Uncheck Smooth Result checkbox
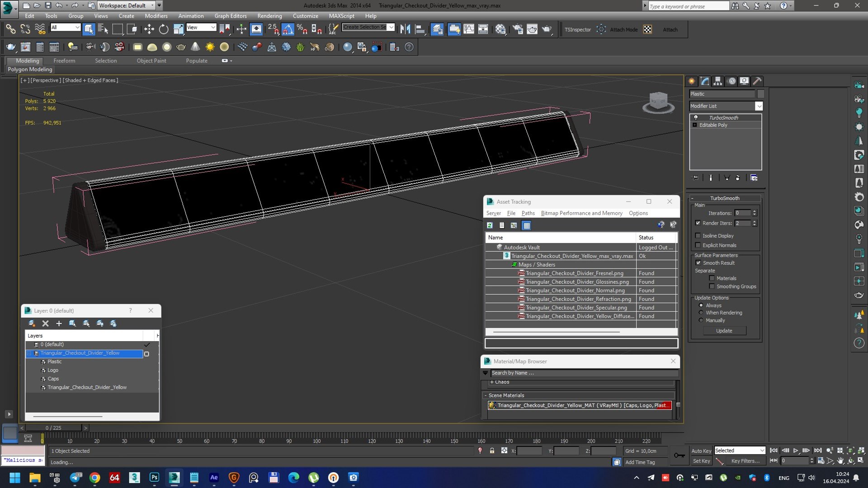868x488 pixels. point(698,263)
